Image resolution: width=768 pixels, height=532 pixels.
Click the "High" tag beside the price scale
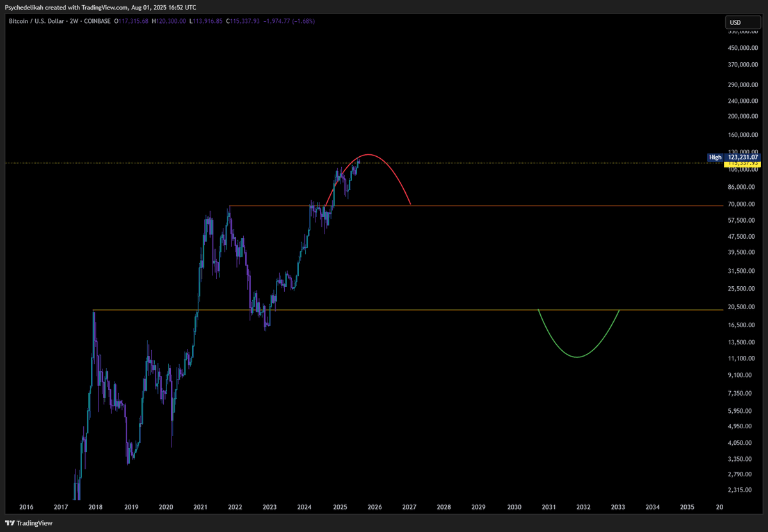click(x=716, y=157)
